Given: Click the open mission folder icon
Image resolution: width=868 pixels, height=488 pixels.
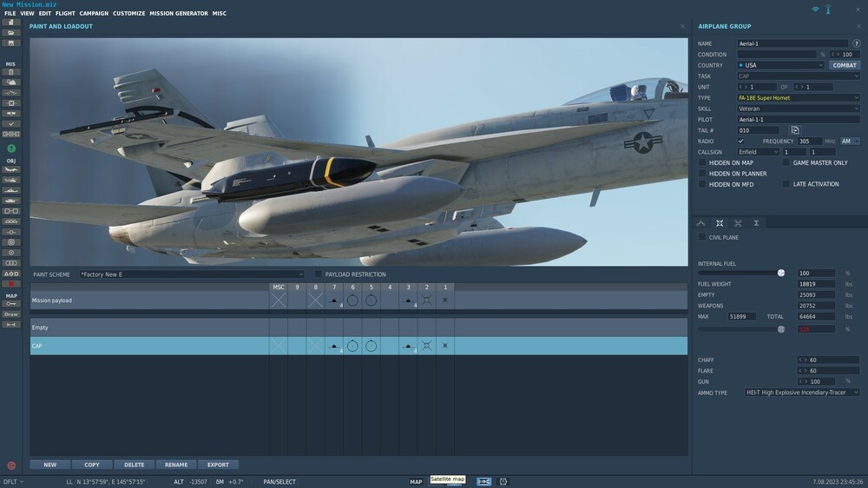Looking at the screenshot, I should coord(10,33).
